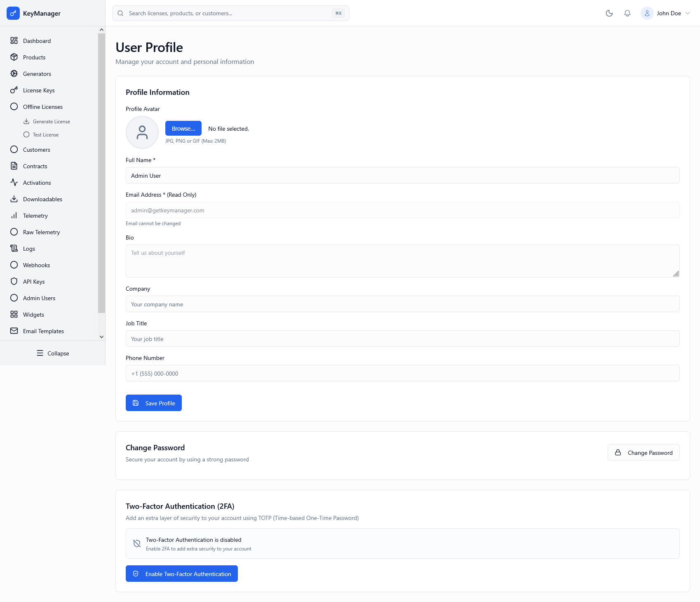Click the Save Profile button
The width and height of the screenshot is (700, 602).
153,403
